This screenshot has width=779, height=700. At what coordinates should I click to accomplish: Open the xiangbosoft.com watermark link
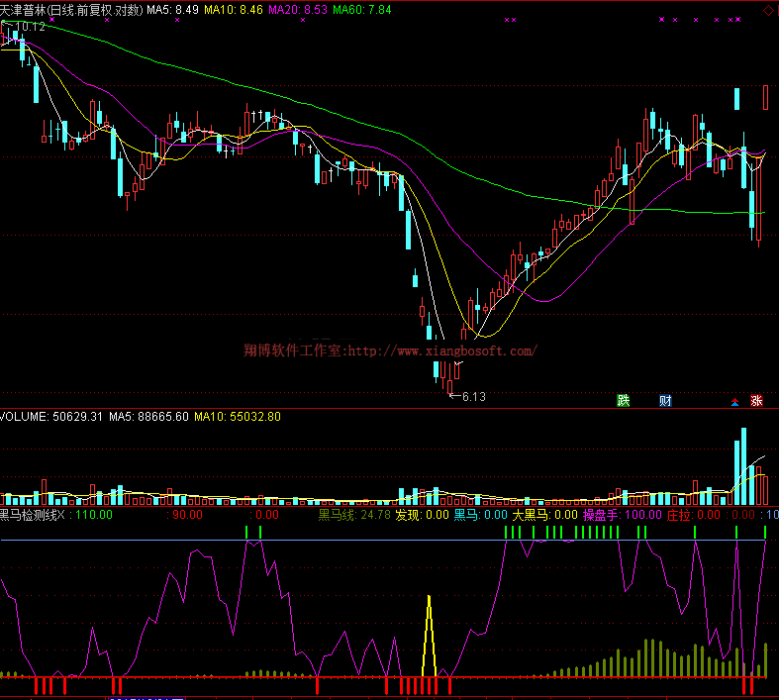click(x=390, y=350)
